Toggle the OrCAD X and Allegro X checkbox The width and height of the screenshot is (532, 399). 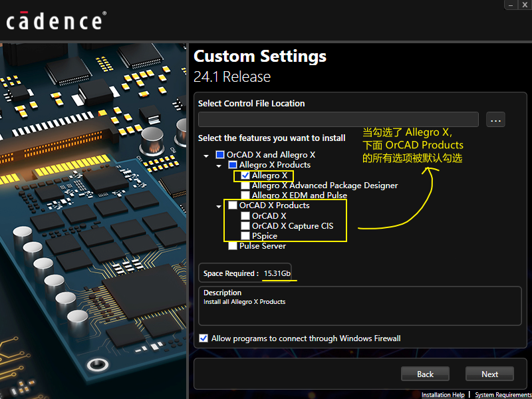220,155
